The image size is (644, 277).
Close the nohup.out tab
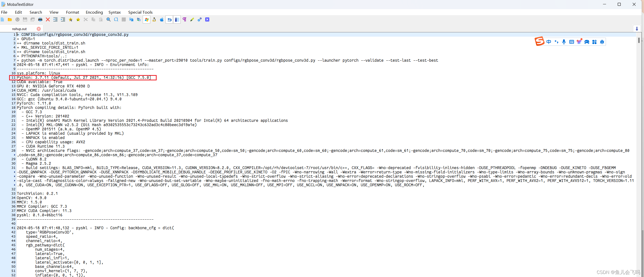coord(39,29)
